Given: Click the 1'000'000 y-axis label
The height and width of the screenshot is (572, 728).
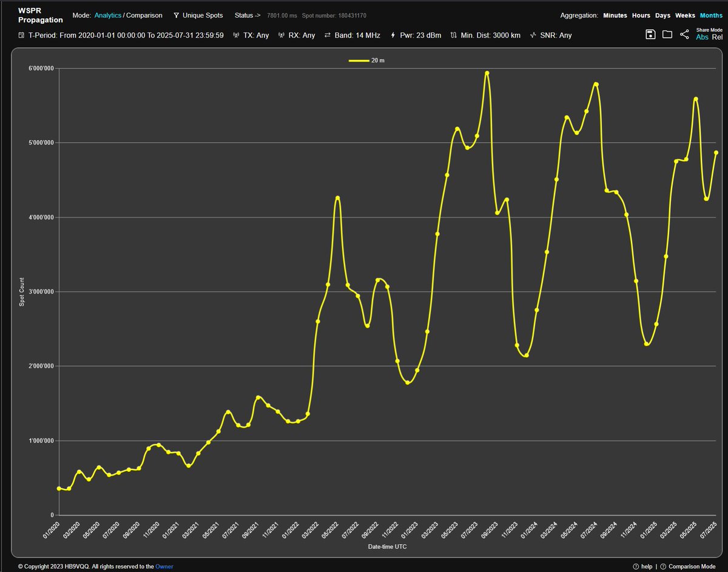Looking at the screenshot, I should pos(41,441).
